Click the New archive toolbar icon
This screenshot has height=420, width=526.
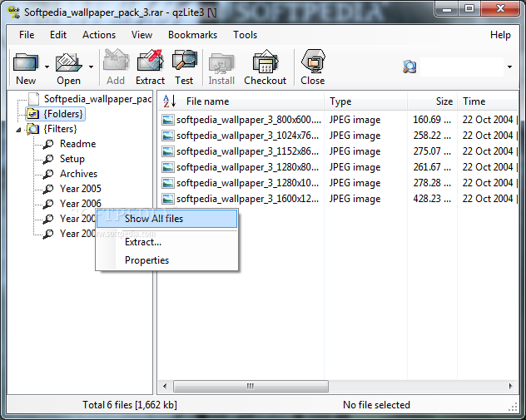tap(26, 62)
